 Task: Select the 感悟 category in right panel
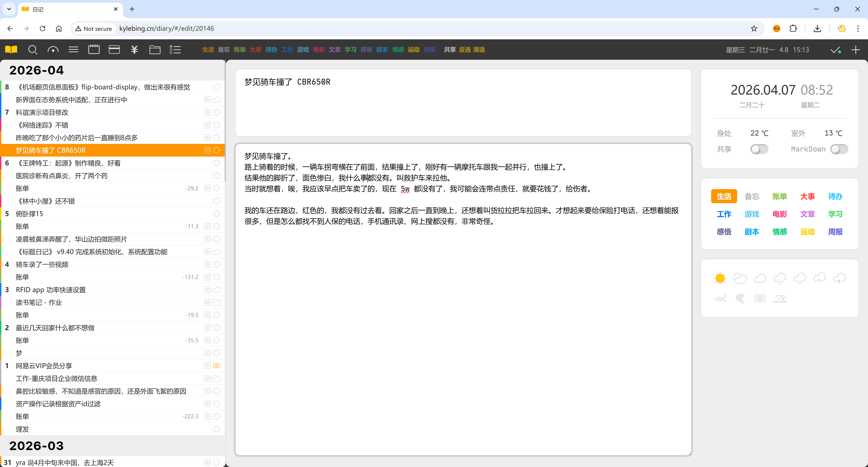coord(724,232)
